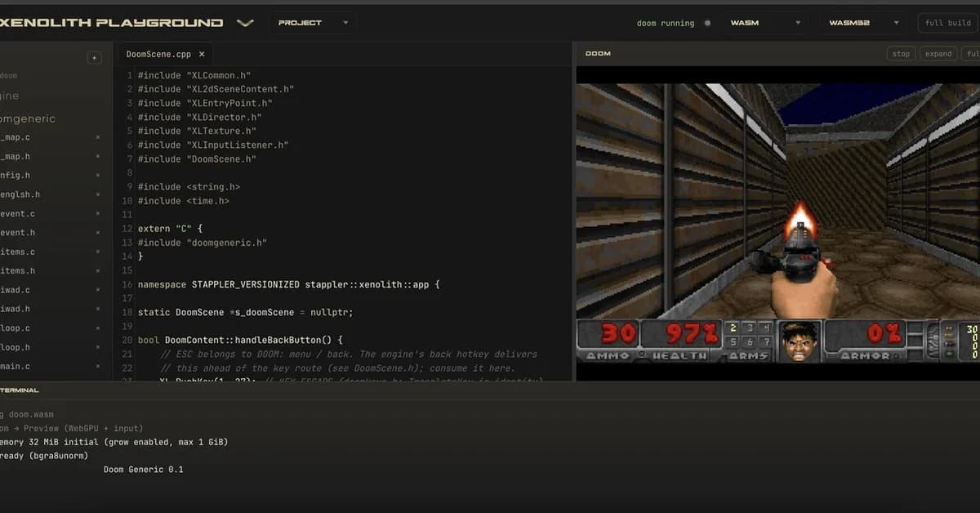Click the Doom Generic 0.1 terminal output
The image size is (980, 513).
pyautogui.click(x=144, y=470)
